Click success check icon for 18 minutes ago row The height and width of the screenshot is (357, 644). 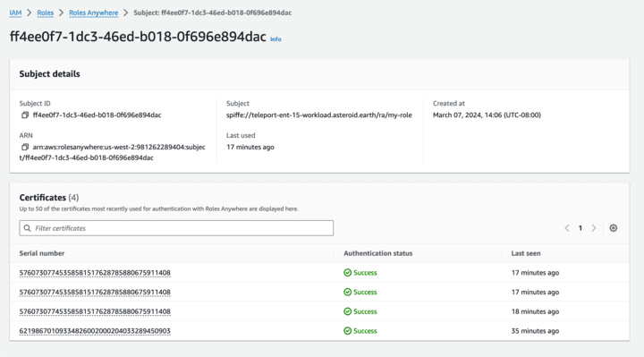click(x=347, y=311)
